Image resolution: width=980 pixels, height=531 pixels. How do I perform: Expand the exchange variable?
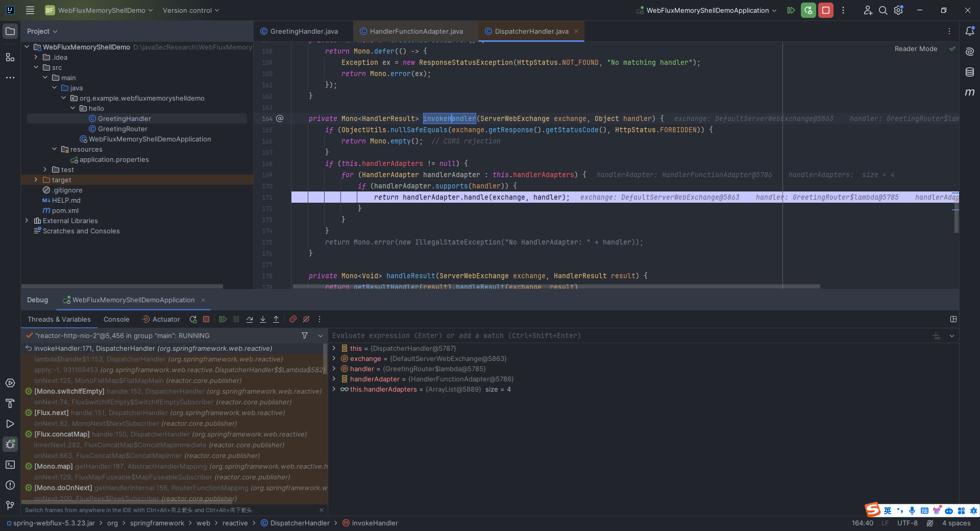point(334,358)
